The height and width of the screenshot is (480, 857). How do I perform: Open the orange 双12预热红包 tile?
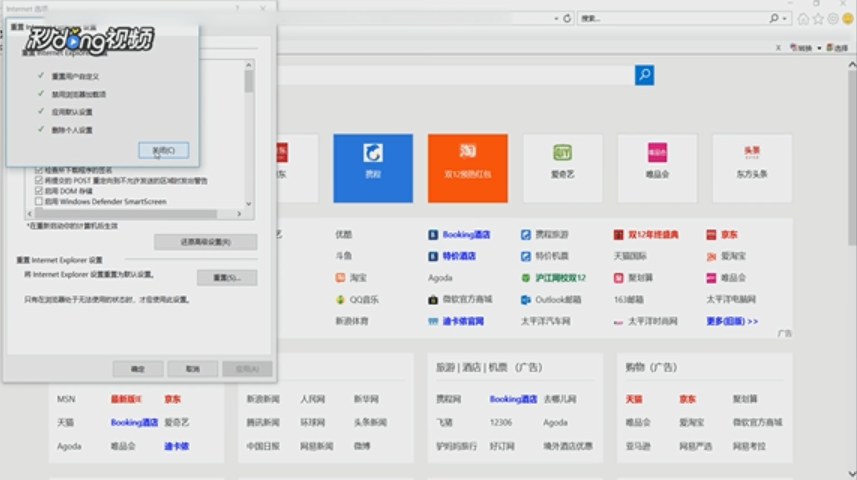pyautogui.click(x=467, y=168)
